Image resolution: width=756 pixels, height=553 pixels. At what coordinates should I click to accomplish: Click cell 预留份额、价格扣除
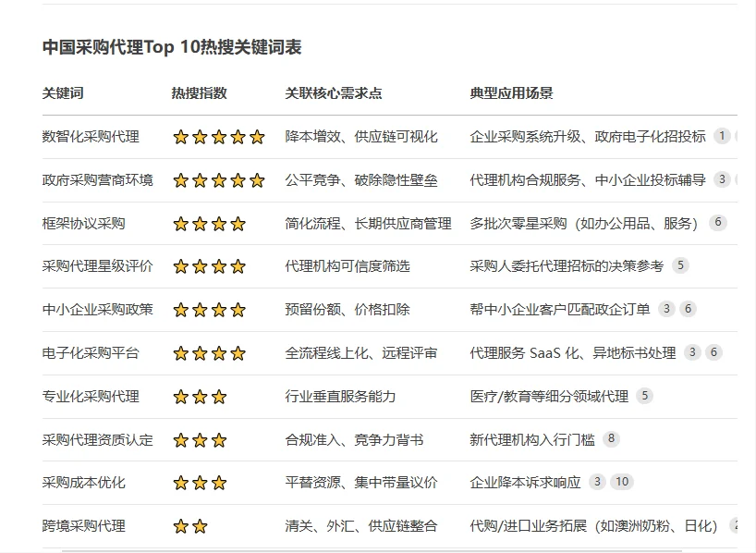coord(348,309)
